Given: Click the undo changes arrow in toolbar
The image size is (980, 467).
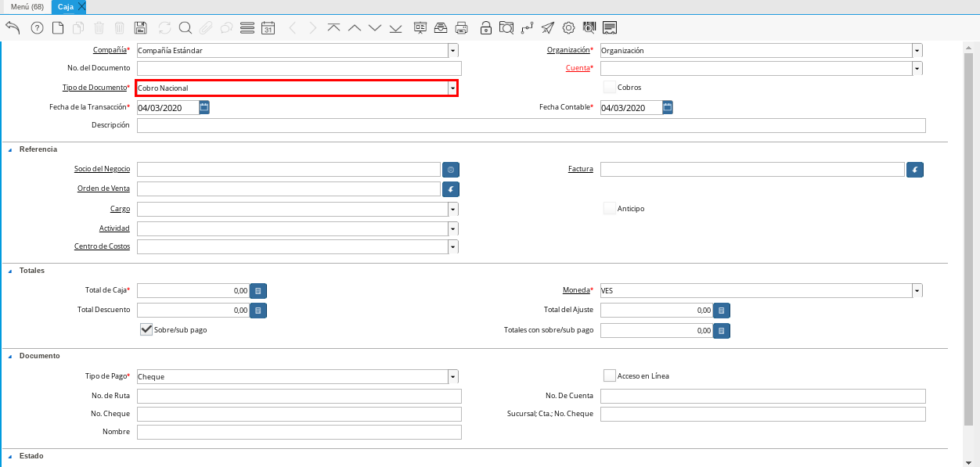Looking at the screenshot, I should [13, 28].
